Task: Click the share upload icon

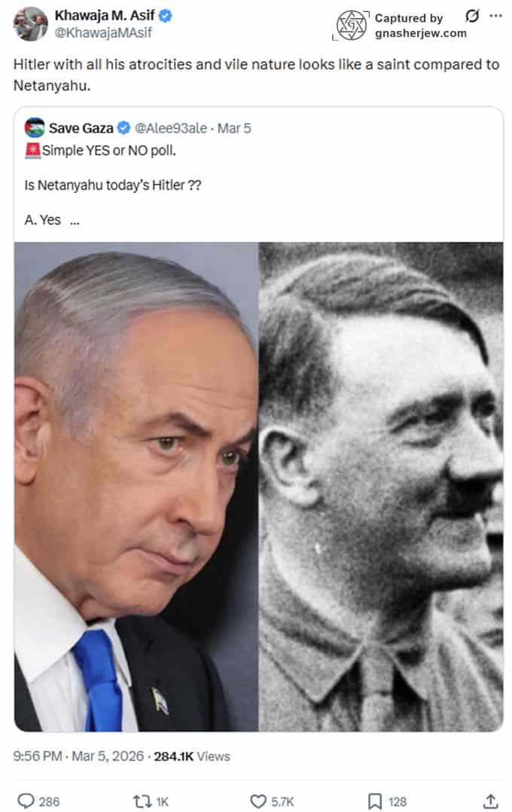Action: (x=490, y=801)
